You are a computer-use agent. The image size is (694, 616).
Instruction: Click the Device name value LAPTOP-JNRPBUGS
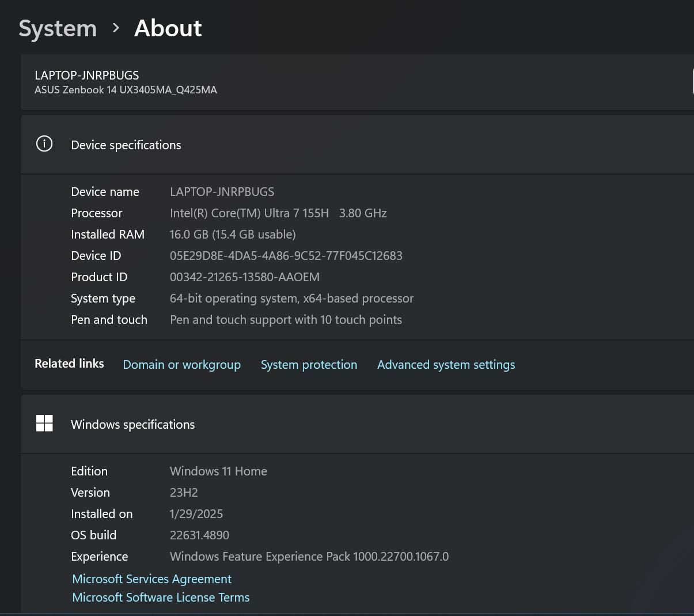pyautogui.click(x=222, y=192)
